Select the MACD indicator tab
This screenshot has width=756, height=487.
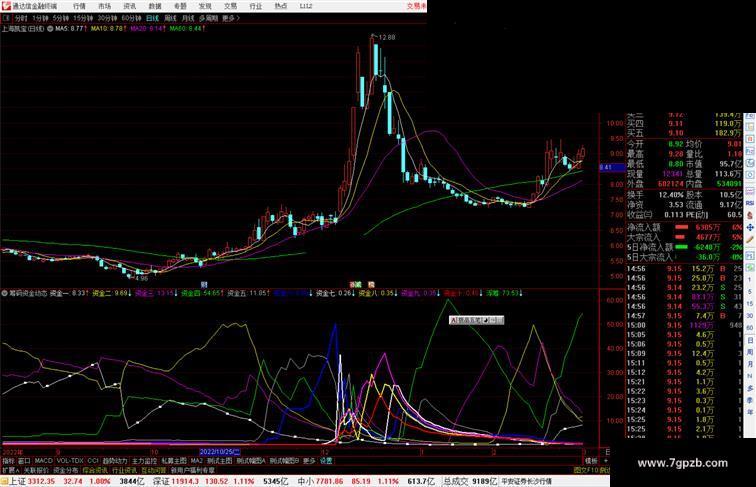point(43,461)
